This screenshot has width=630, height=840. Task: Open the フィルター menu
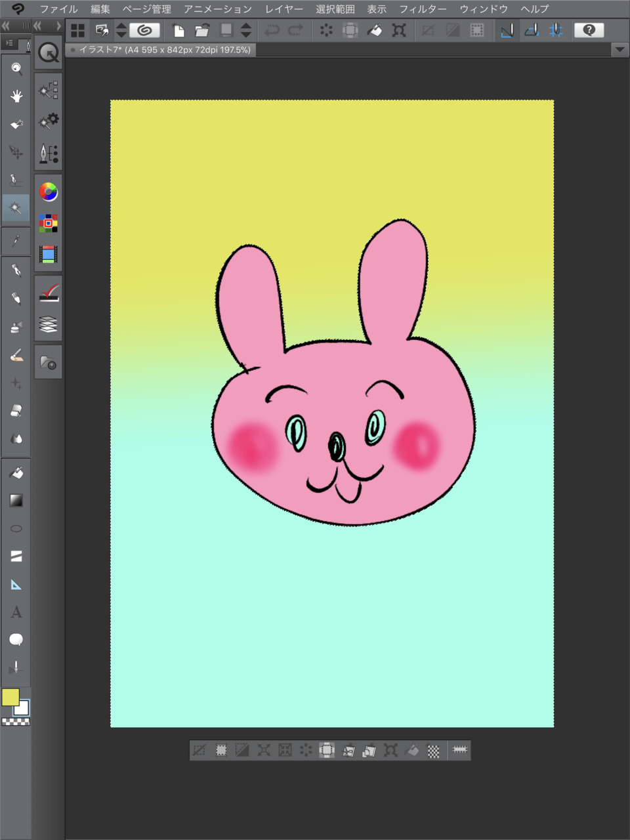point(423,9)
